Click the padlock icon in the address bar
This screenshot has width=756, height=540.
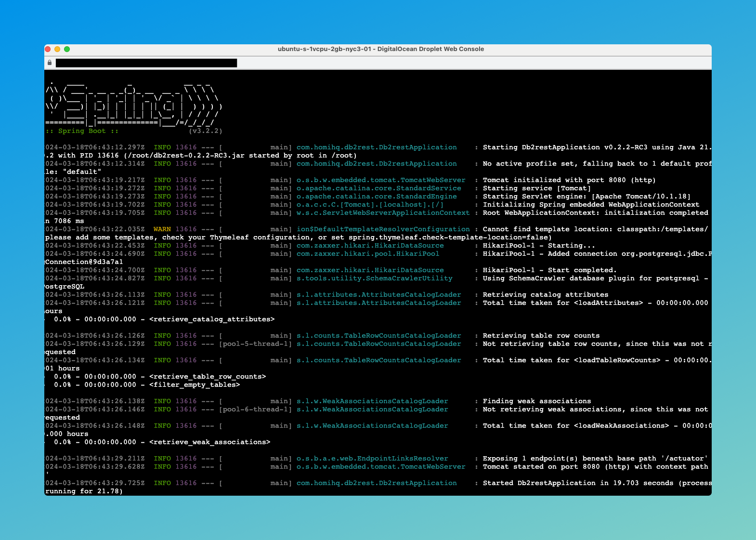[50, 63]
